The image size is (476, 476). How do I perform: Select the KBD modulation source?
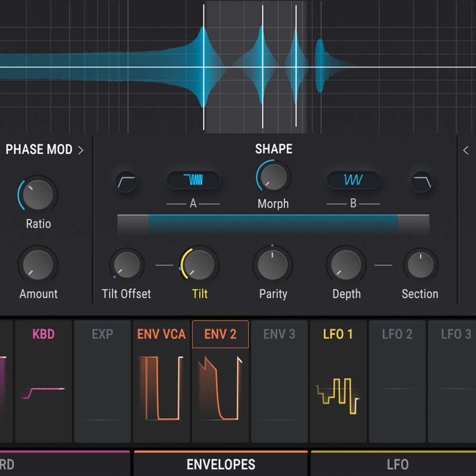point(43,334)
